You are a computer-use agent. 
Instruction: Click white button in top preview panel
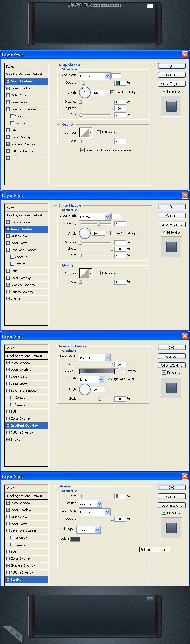click(x=150, y=6)
